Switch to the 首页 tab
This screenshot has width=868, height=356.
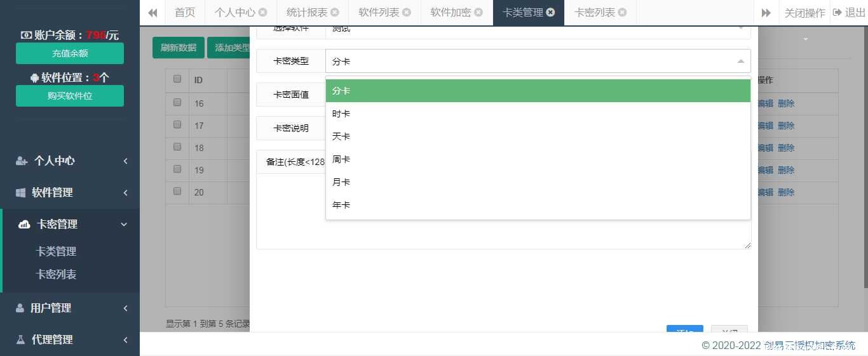click(185, 13)
